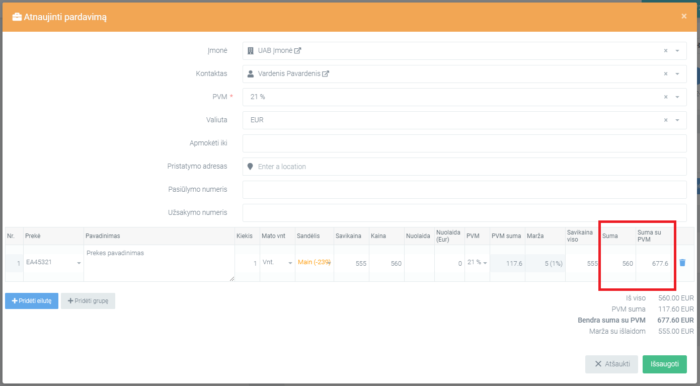700x386 pixels.
Task: Focus the Apmokėti iki input field
Action: click(464, 143)
